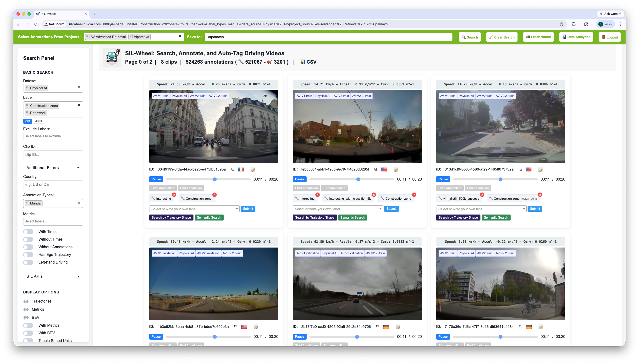The width and height of the screenshot is (639, 364).
Task: Open the Annotation Types selector
Action: click(x=53, y=203)
